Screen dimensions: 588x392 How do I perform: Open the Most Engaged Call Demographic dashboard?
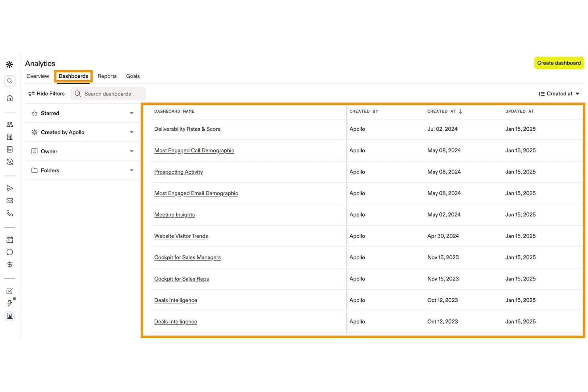(194, 151)
